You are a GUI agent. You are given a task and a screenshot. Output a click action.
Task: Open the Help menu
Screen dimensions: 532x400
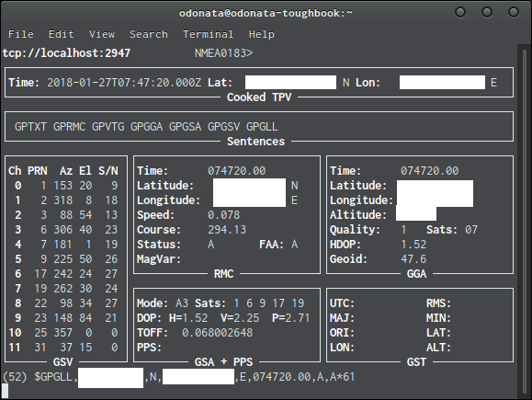pyautogui.click(x=262, y=34)
